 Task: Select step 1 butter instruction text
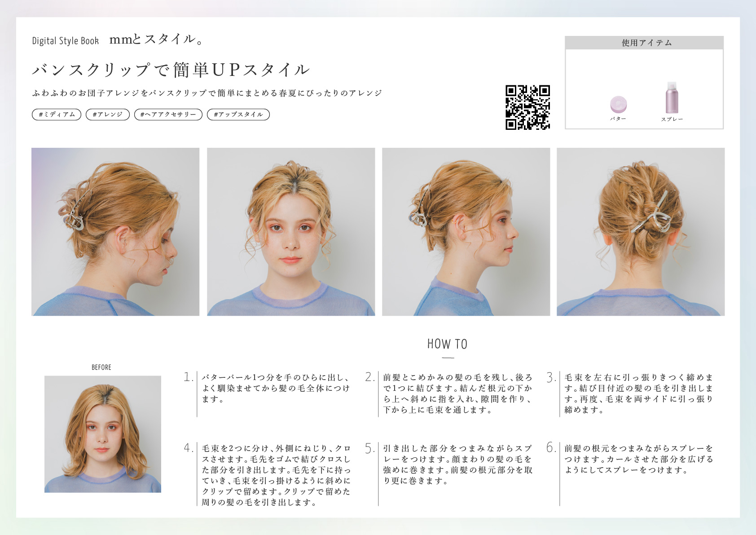(x=276, y=388)
